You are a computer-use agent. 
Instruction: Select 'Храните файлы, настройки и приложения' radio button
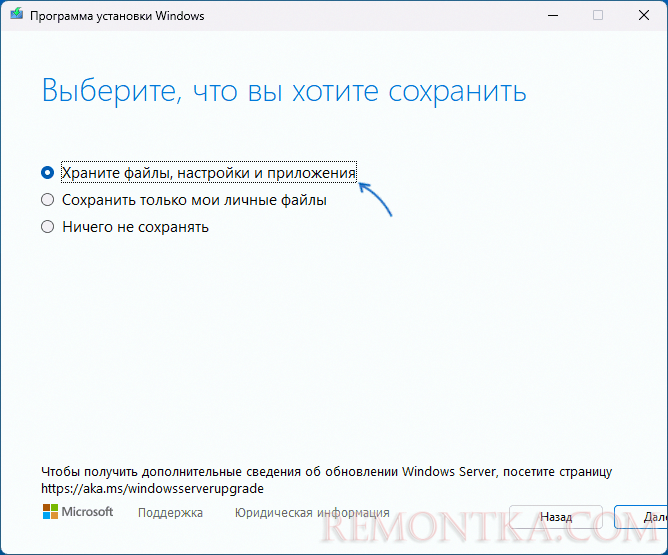(47, 173)
